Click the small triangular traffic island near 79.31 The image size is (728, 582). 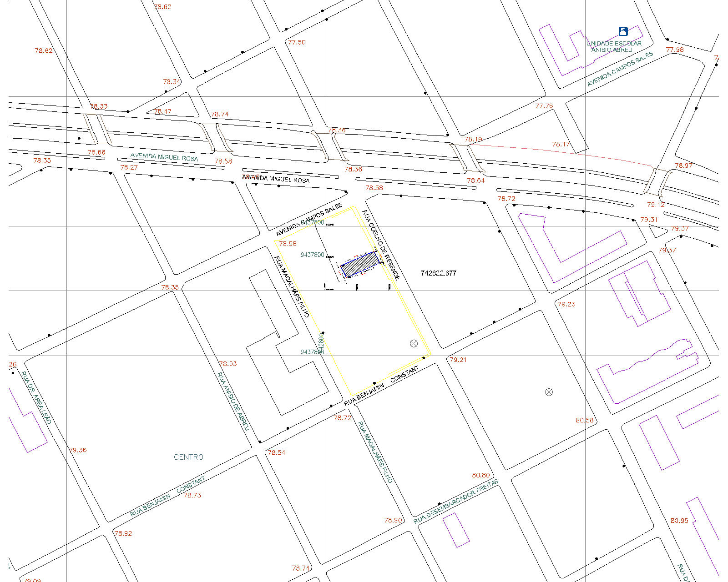pyautogui.click(x=657, y=232)
